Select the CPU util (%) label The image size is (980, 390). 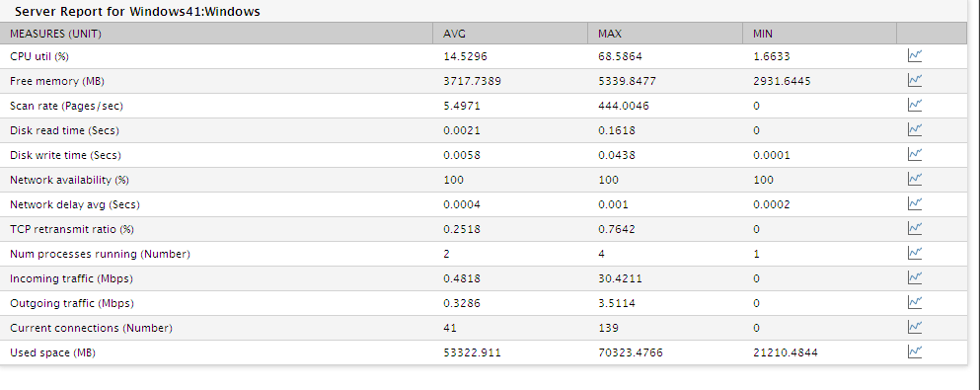coord(39,56)
